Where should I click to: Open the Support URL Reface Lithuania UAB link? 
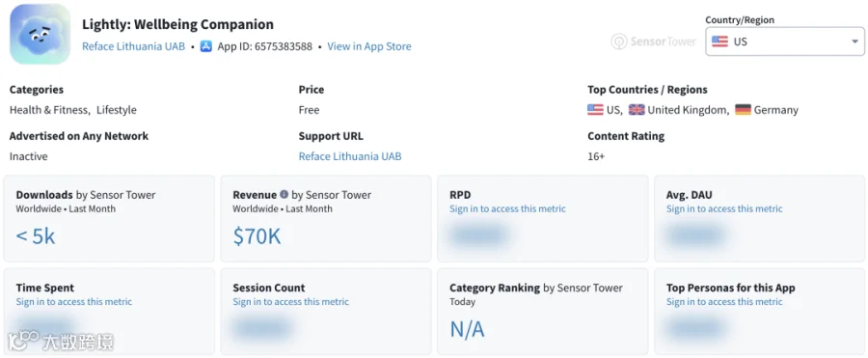350,156
